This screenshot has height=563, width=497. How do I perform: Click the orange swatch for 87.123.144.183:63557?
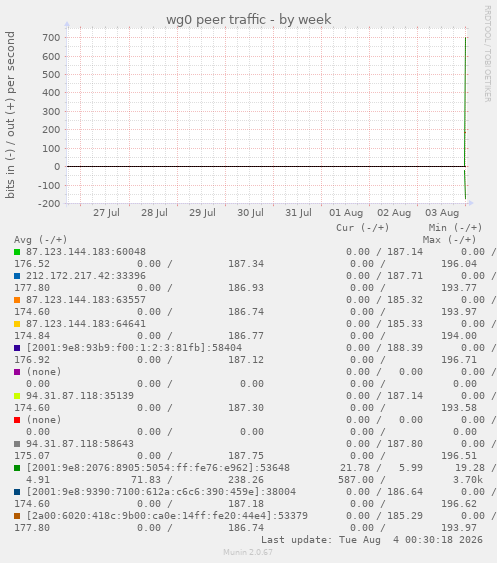coord(17,300)
